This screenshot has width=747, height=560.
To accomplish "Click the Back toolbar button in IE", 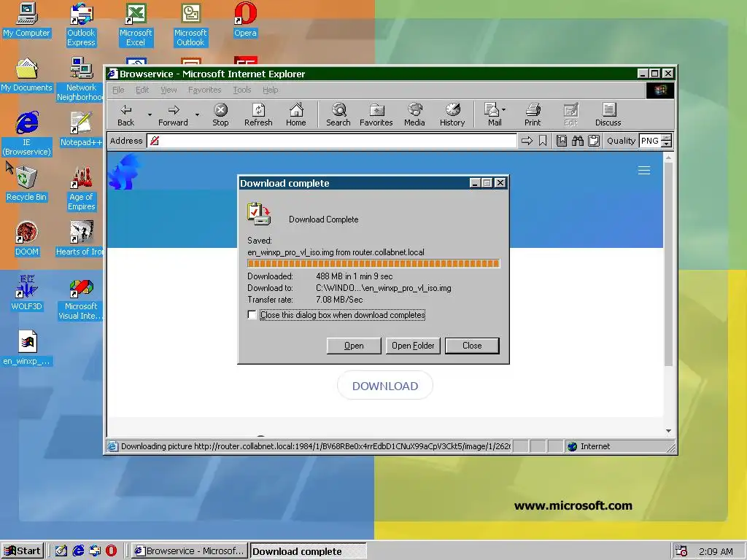I will 125,114.
